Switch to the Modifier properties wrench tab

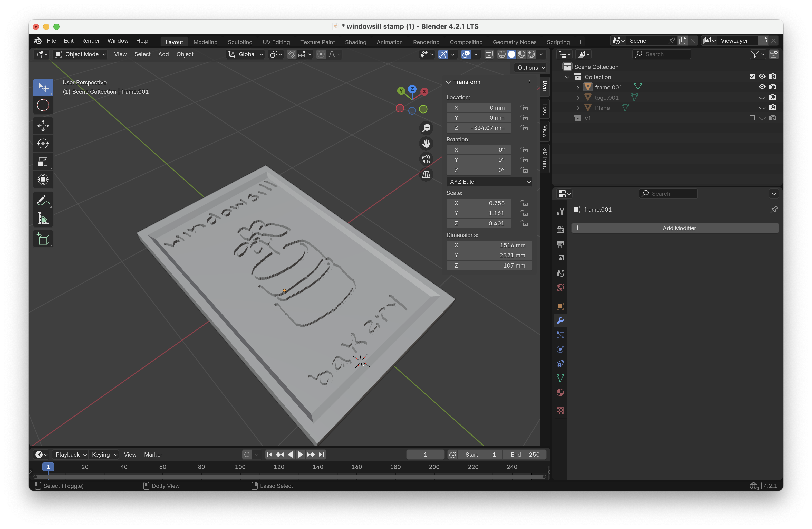click(x=560, y=320)
